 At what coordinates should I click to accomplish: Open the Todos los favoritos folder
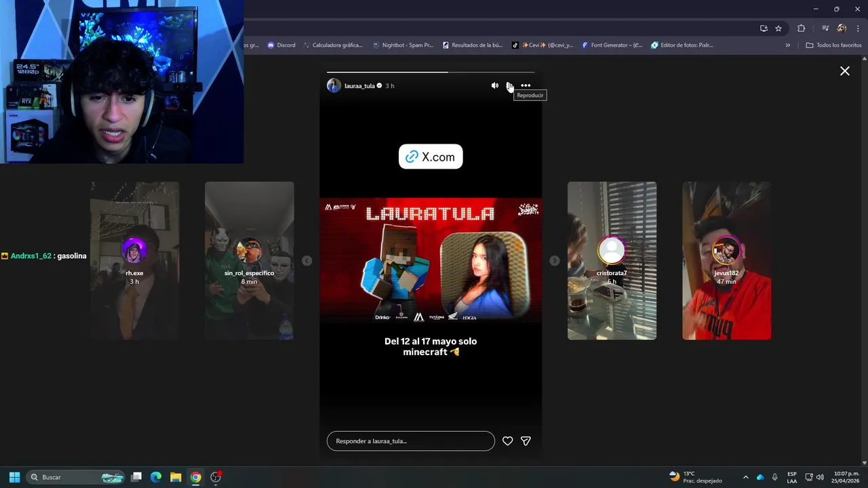[x=833, y=45]
